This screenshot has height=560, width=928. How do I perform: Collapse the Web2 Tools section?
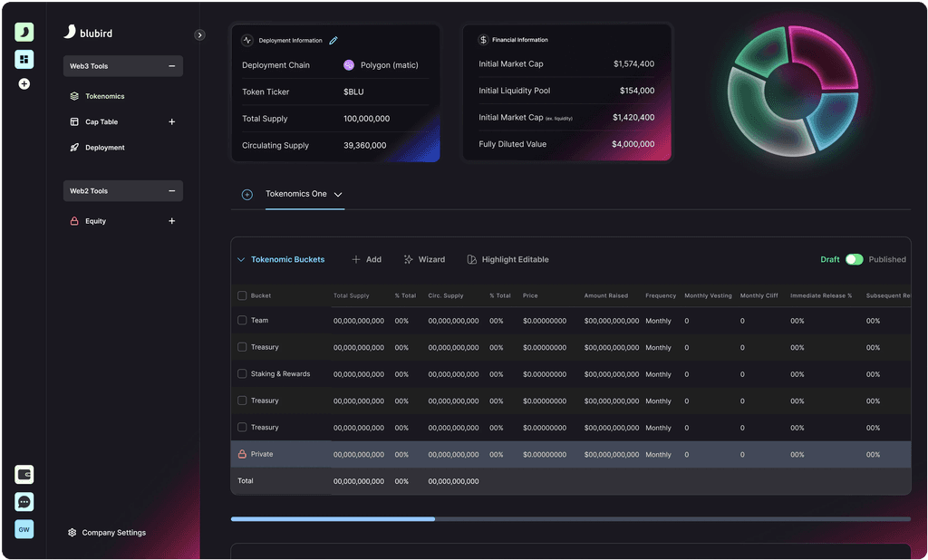171,191
